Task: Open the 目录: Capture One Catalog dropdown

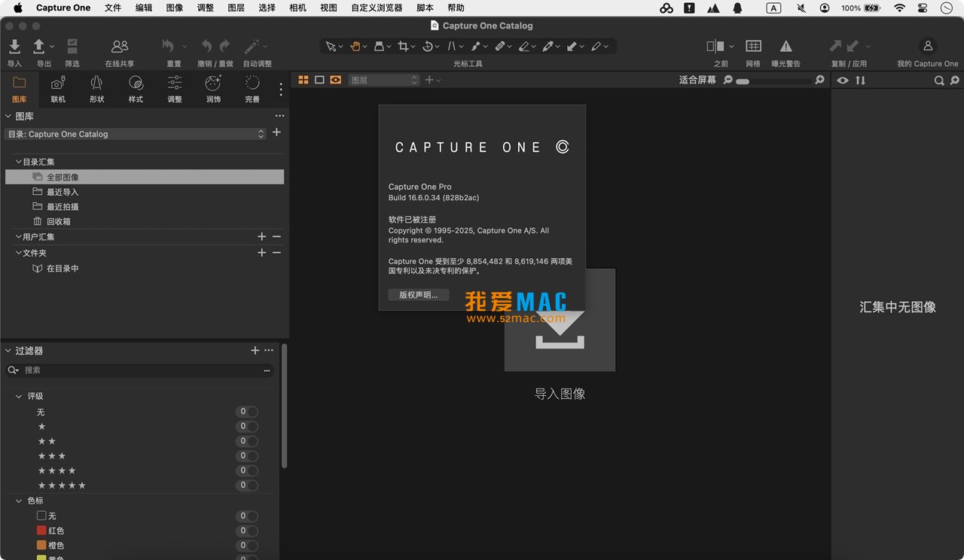Action: coord(136,134)
